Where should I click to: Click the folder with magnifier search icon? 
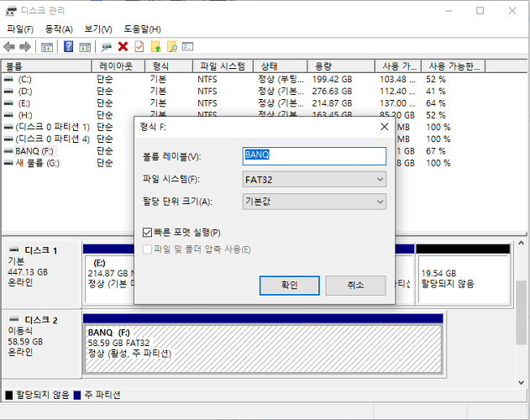coord(172,47)
